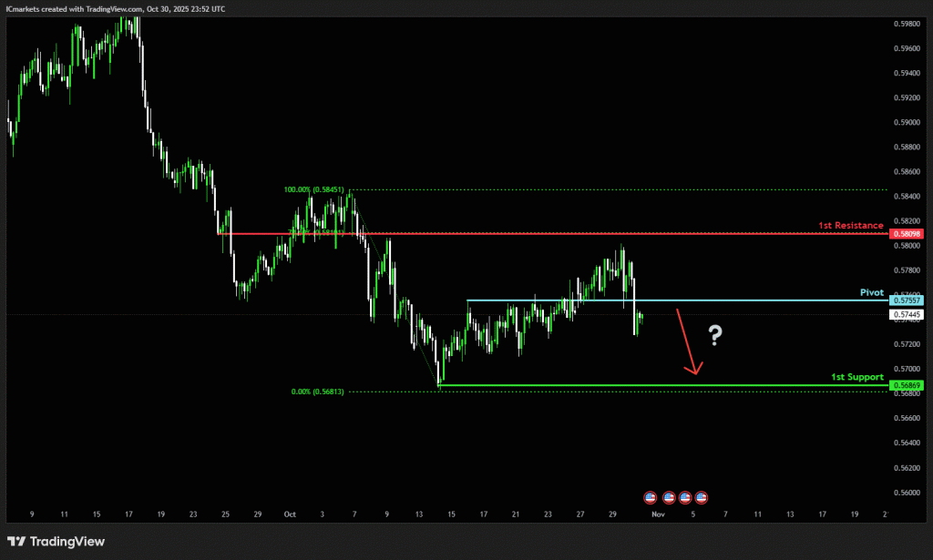Click 0.59800 on the price axis
The image size is (933, 560).
point(907,24)
